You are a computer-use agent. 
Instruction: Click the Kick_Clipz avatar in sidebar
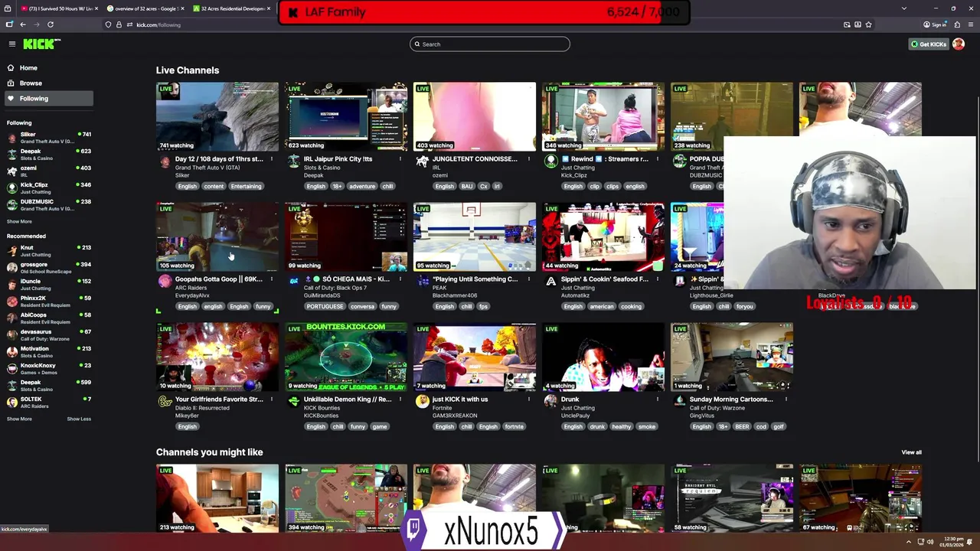pyautogui.click(x=11, y=188)
